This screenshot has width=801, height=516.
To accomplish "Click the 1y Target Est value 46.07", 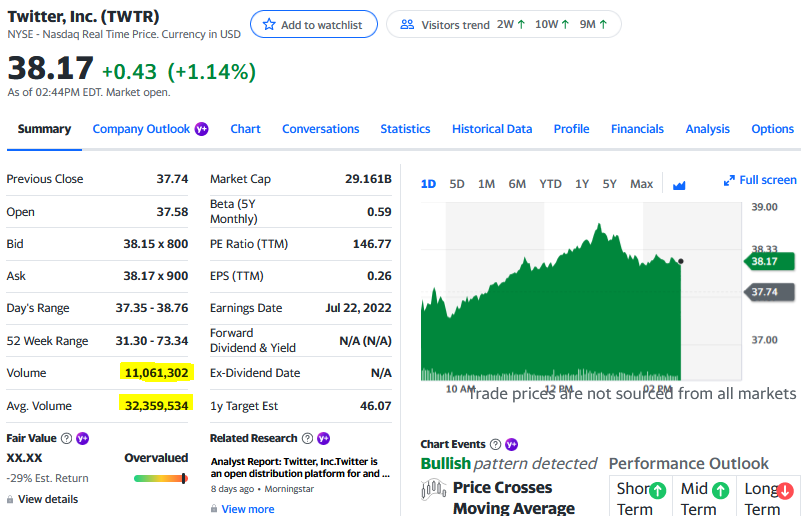I will coord(375,406).
